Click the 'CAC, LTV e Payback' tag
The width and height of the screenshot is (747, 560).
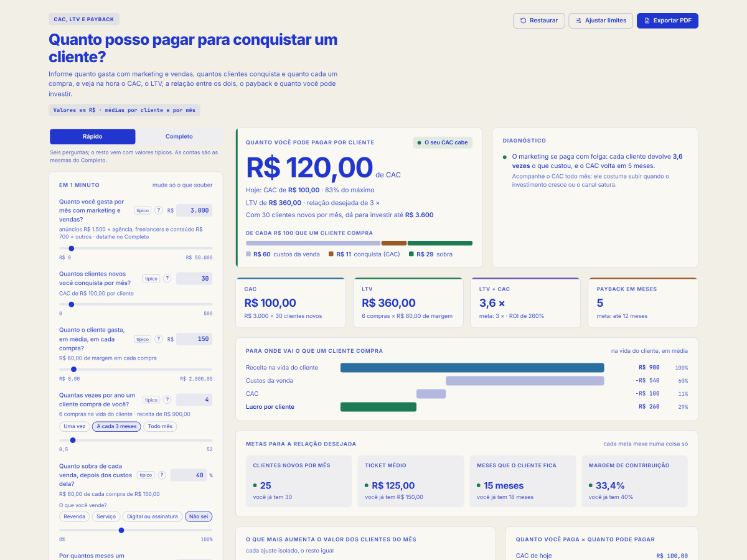(84, 19)
